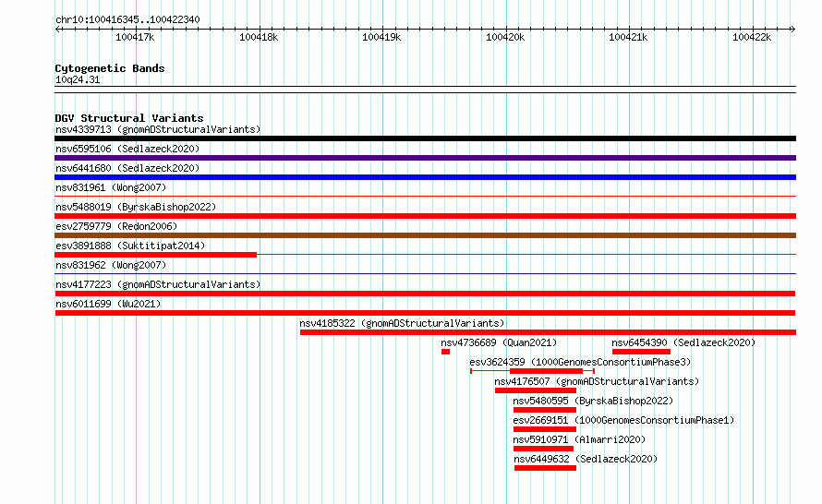Screen dimensions: 822x504
Task: Open nsv5480595 (ByrskaBishop2022) label
Action: coord(594,401)
